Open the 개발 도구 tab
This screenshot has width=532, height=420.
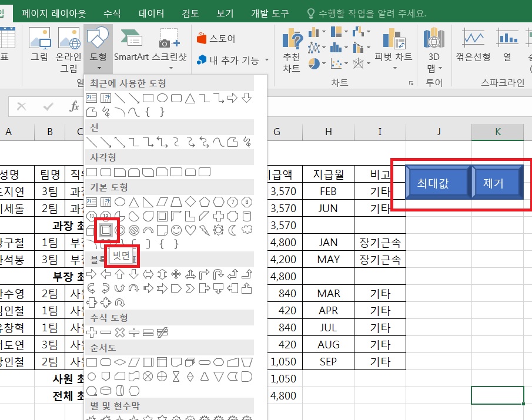[x=270, y=13]
